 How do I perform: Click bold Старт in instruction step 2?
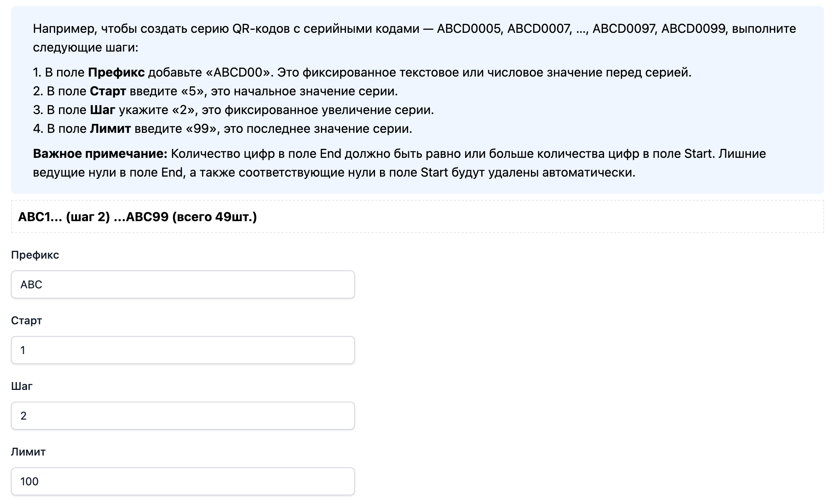[108, 91]
